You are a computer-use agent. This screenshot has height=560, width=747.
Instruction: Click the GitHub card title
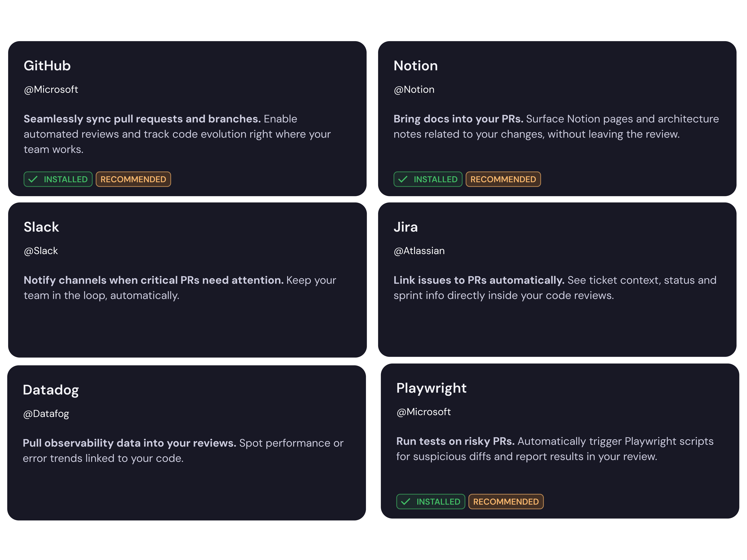47,66
